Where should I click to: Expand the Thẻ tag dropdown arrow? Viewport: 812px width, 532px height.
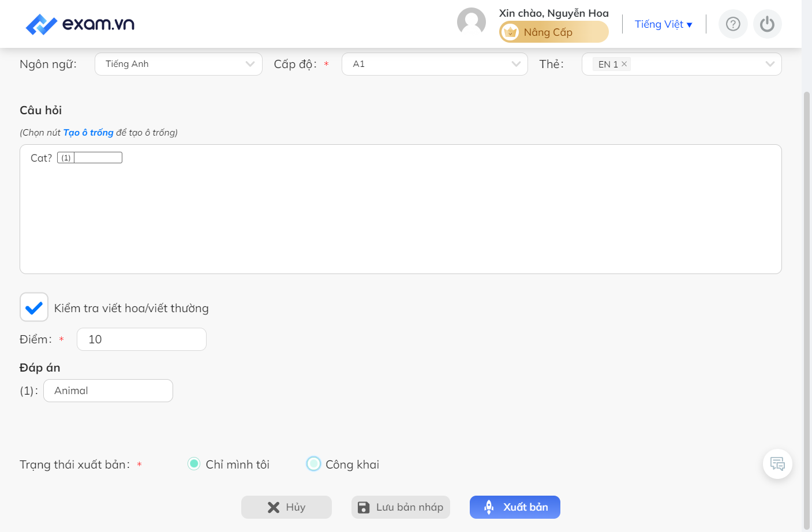(x=770, y=64)
